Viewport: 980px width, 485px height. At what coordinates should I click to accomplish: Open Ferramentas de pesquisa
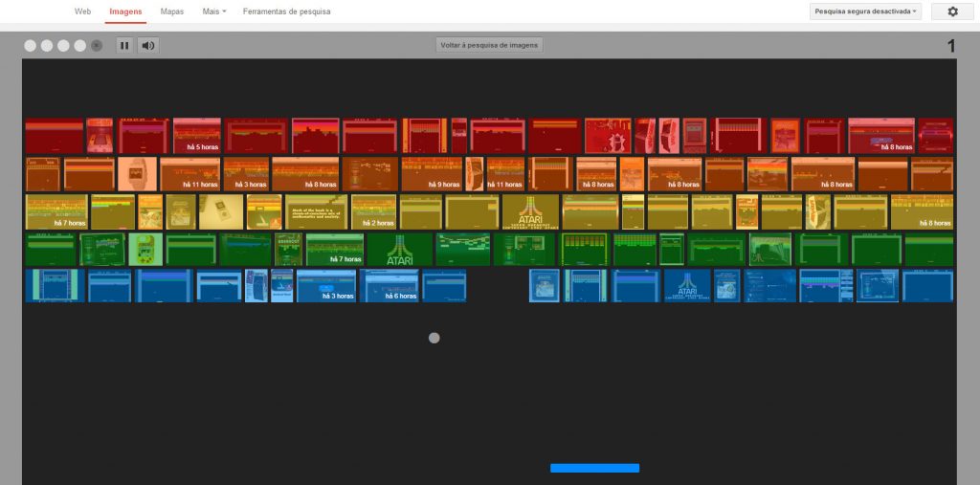click(x=287, y=11)
